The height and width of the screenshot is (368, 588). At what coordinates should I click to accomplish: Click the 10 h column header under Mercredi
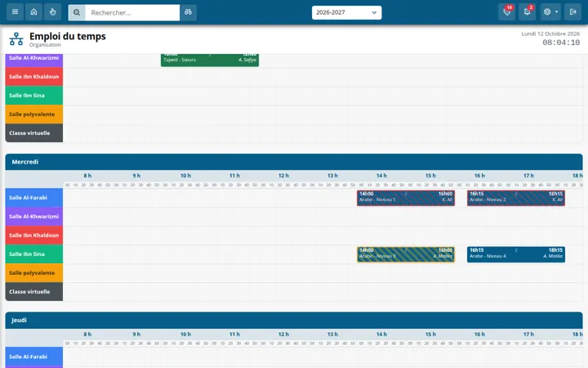click(185, 175)
